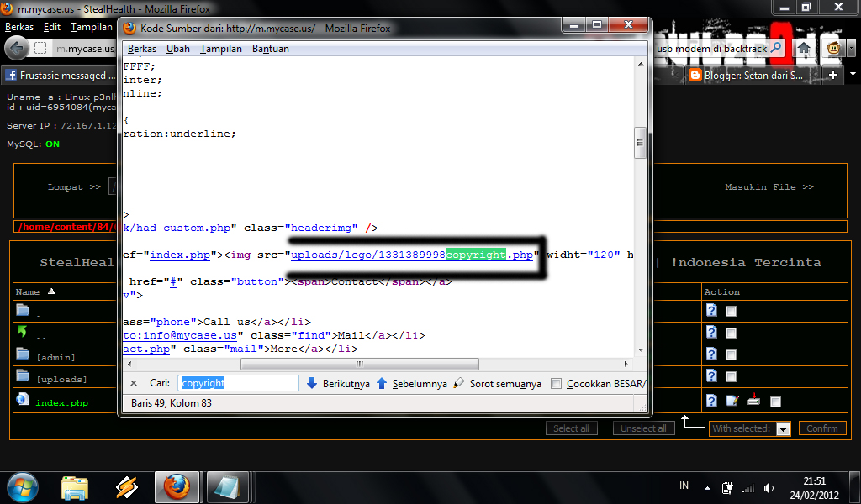
Task: Click the horizontal scrollbar thumb in source viewer
Action: tap(360, 364)
